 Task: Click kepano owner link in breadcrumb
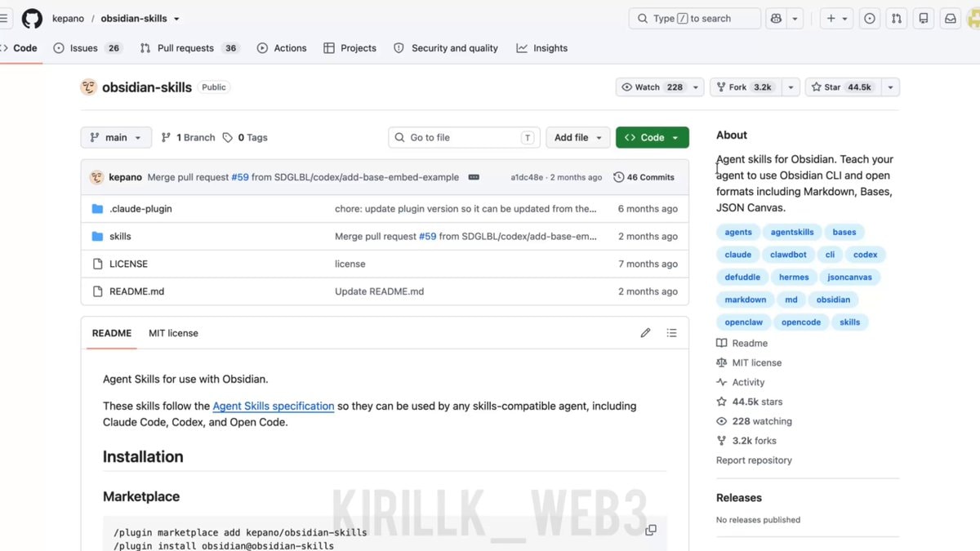coord(69,19)
